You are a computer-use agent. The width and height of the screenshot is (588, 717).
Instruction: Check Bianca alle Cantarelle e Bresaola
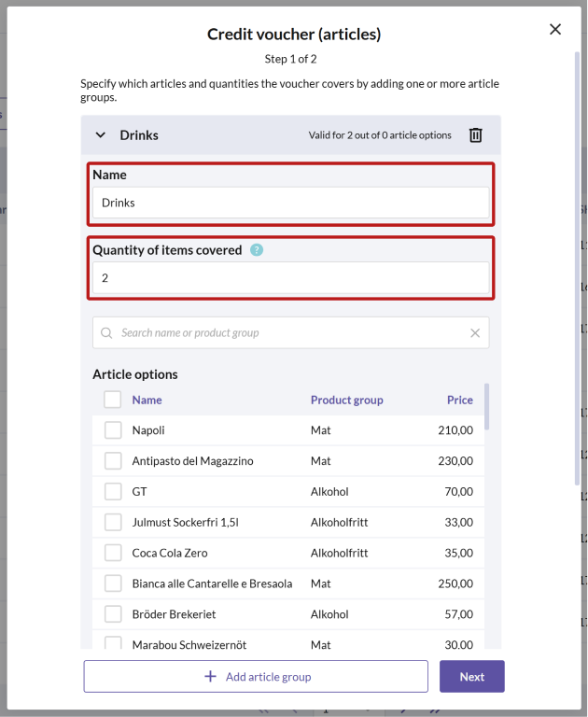point(113,583)
